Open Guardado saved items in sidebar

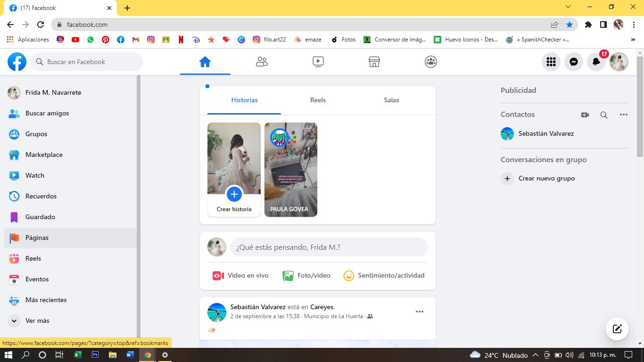coord(70,217)
